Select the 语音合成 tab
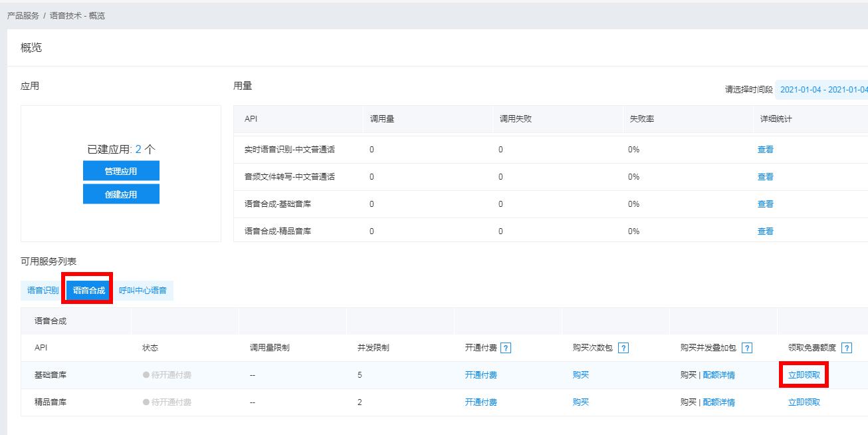The width and height of the screenshot is (868, 435). [x=89, y=291]
